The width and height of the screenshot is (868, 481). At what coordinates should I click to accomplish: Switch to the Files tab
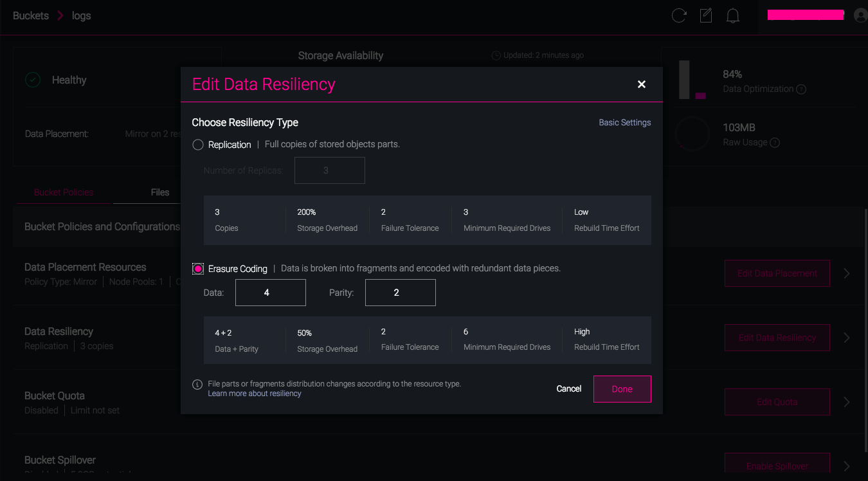point(159,192)
